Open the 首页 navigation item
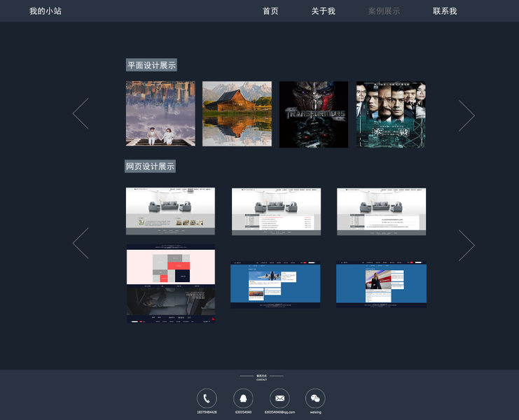 pos(270,11)
